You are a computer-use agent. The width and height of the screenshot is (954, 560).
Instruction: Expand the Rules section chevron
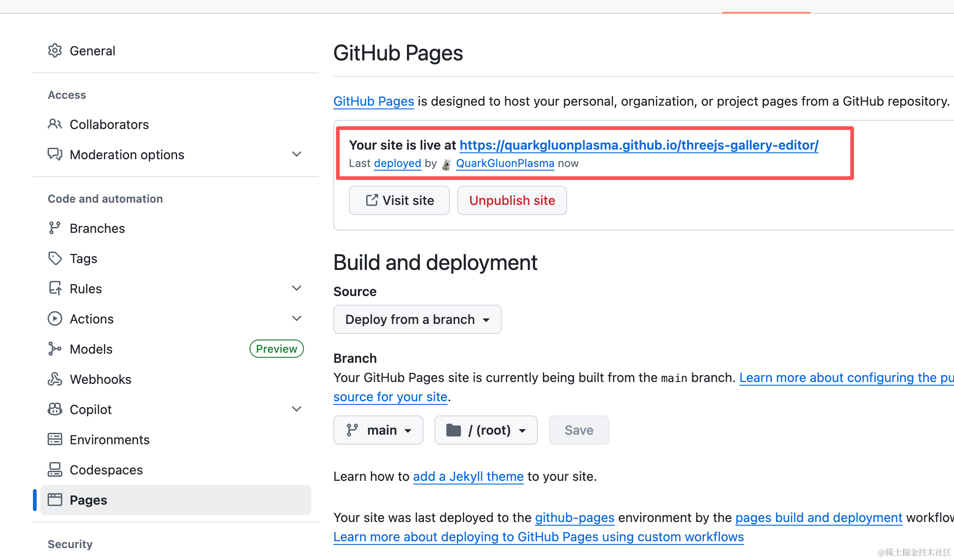pos(297,288)
